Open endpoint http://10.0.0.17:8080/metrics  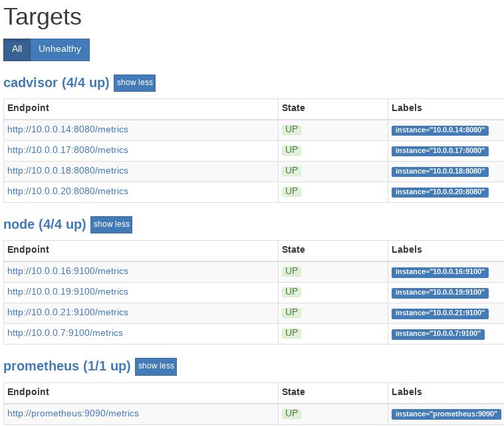coord(68,150)
